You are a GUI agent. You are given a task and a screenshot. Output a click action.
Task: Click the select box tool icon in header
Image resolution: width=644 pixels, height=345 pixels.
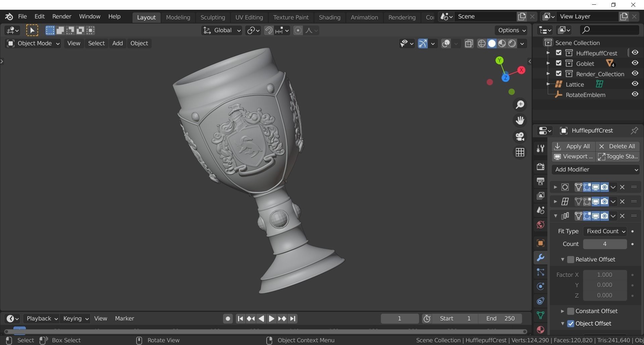50,31
